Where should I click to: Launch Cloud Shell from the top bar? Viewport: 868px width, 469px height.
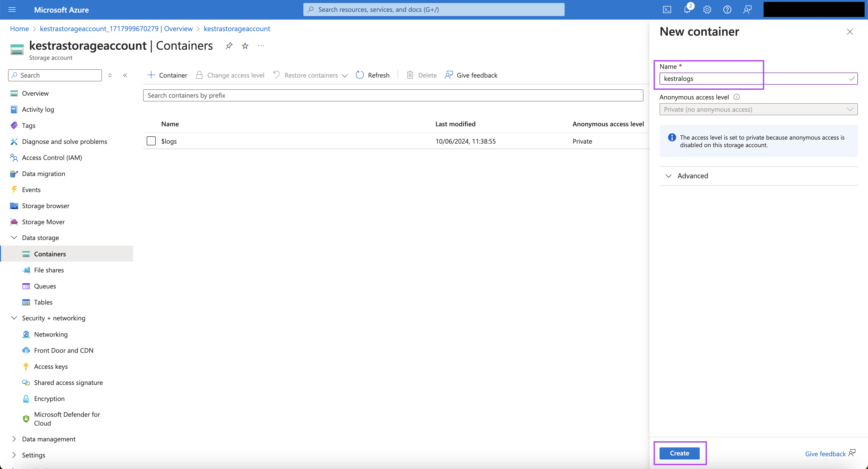667,10
